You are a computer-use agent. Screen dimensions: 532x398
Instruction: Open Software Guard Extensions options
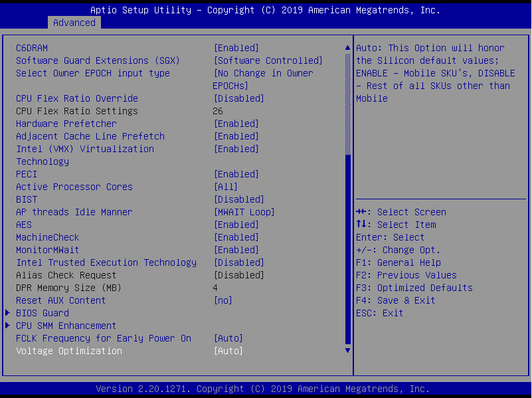268,60
